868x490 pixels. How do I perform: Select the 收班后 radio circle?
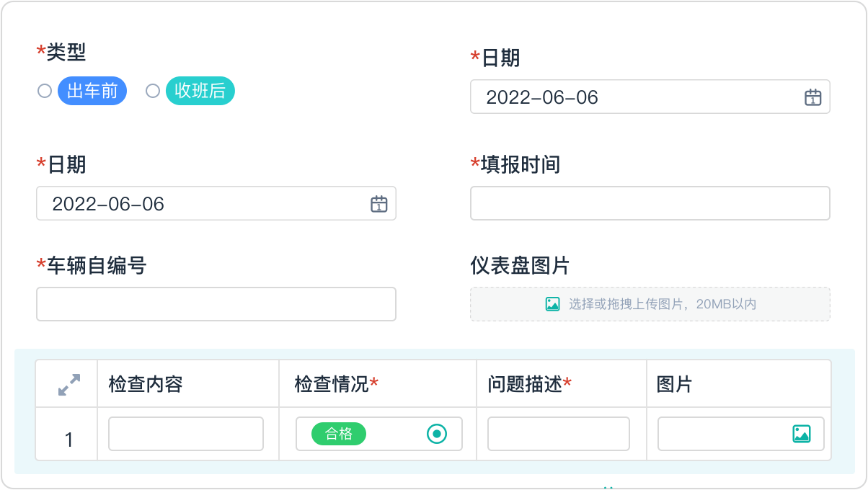point(153,91)
